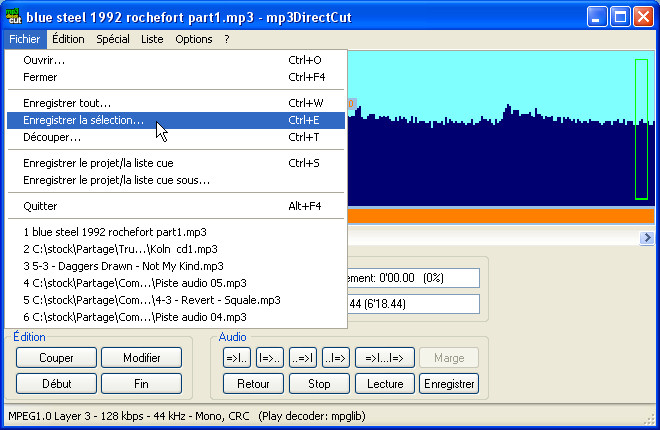Click the Retour button
Viewport: 660px width, 430px height.
click(253, 383)
